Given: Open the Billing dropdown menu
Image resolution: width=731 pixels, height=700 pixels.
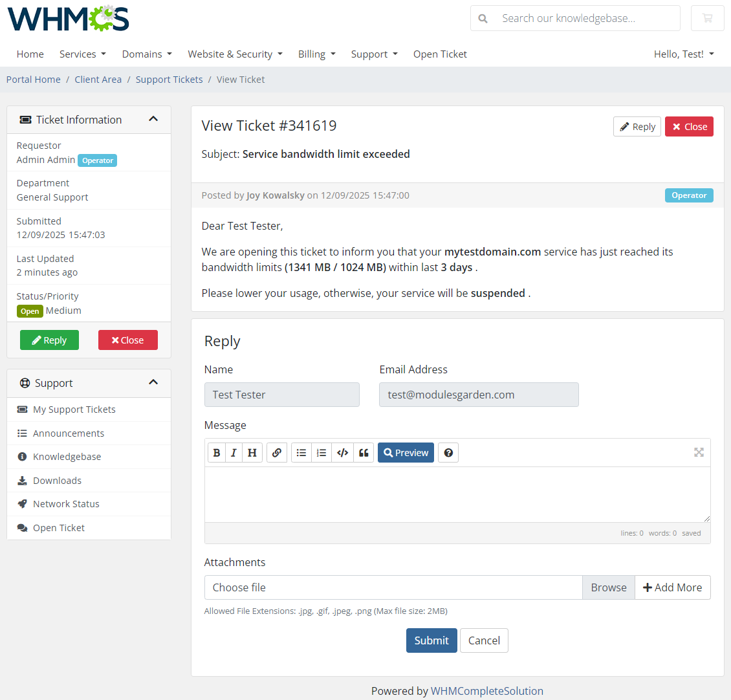Looking at the screenshot, I should (x=316, y=54).
